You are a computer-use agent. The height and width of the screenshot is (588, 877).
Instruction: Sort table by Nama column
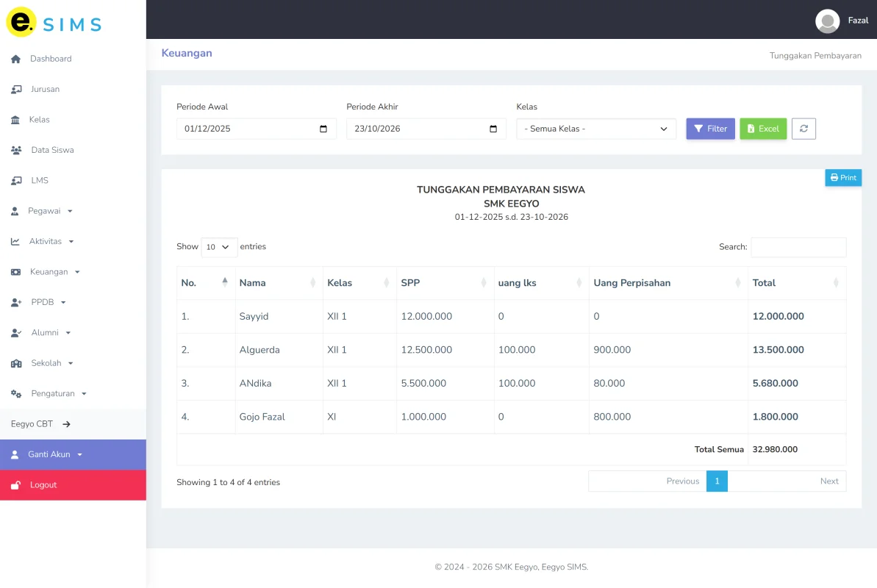pyautogui.click(x=279, y=283)
